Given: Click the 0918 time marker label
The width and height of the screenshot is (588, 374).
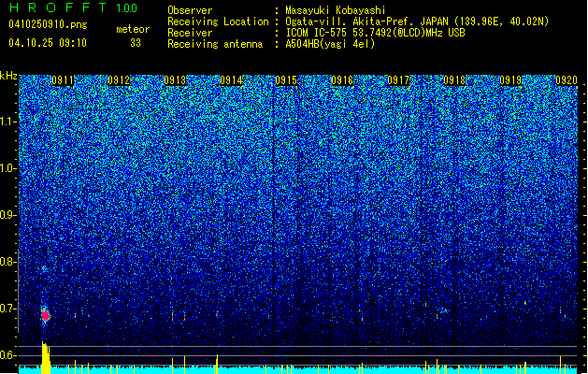Looking at the screenshot, I should pos(454,80).
